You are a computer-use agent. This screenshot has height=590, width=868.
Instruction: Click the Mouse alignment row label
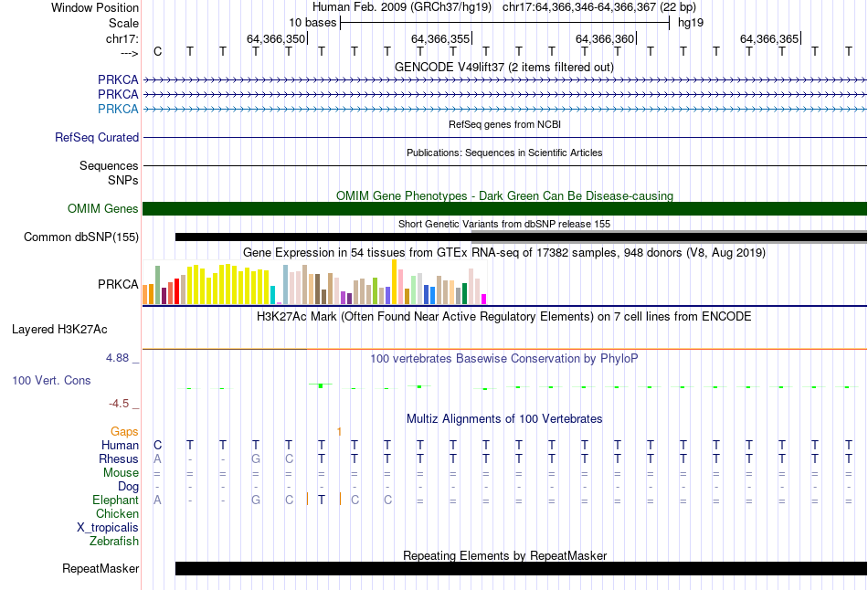[121, 473]
